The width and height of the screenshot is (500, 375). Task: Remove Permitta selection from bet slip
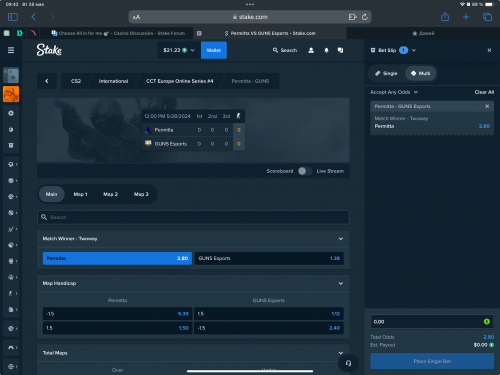[487, 106]
